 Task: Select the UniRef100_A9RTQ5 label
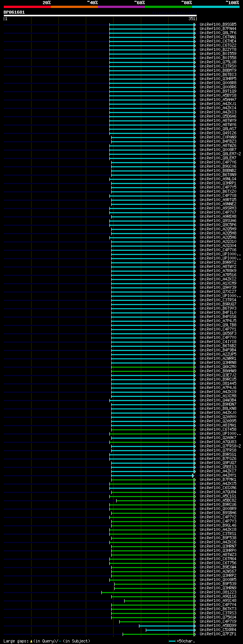[x=218, y=200]
